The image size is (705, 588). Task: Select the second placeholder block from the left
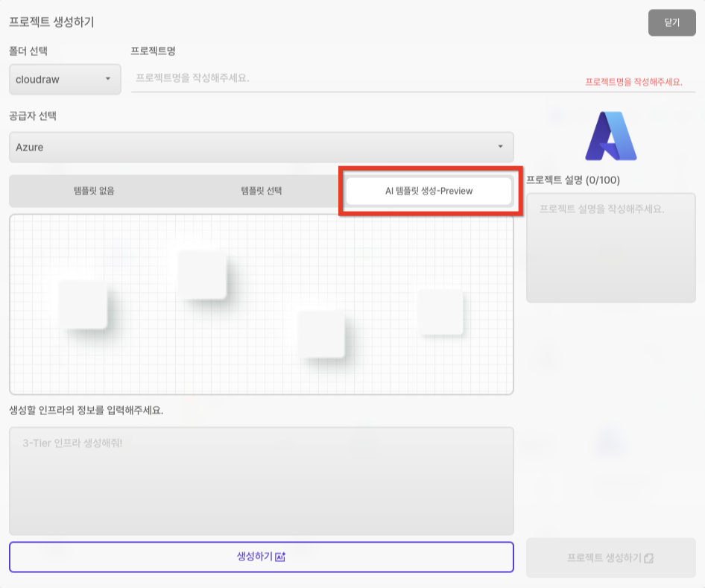[x=202, y=274]
